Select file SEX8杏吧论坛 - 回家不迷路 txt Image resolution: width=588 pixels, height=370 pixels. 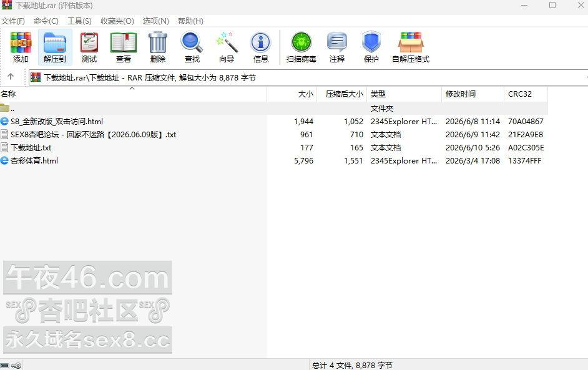(94, 135)
